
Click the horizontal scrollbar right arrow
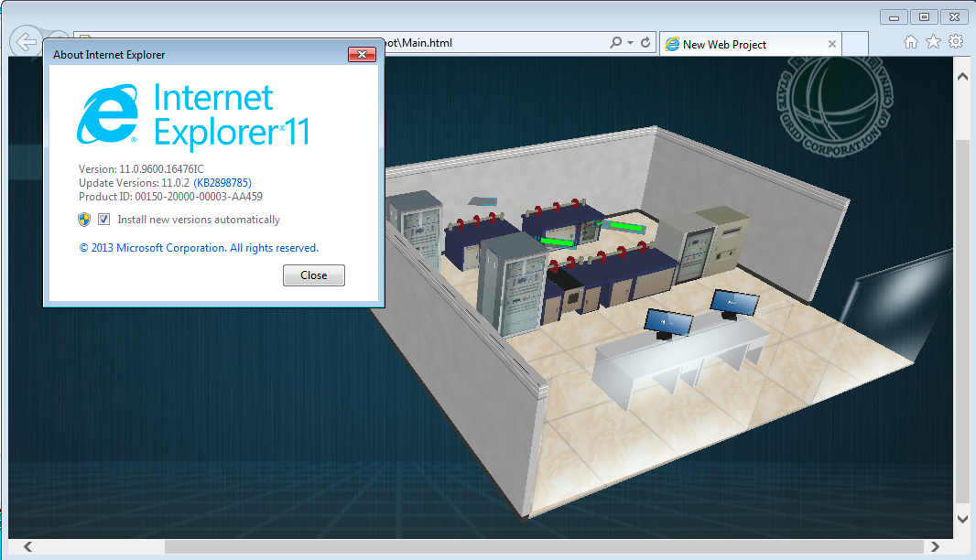click(935, 546)
